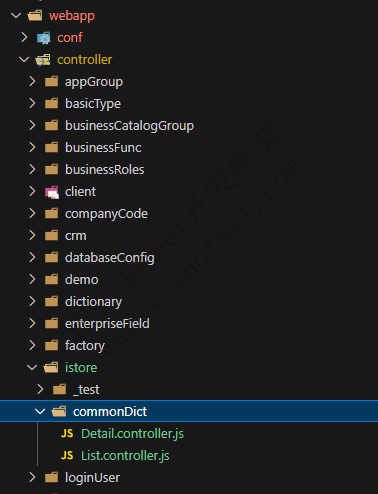Click the databaseConfig folder icon
This screenshot has height=494, width=378.
[x=51, y=257]
